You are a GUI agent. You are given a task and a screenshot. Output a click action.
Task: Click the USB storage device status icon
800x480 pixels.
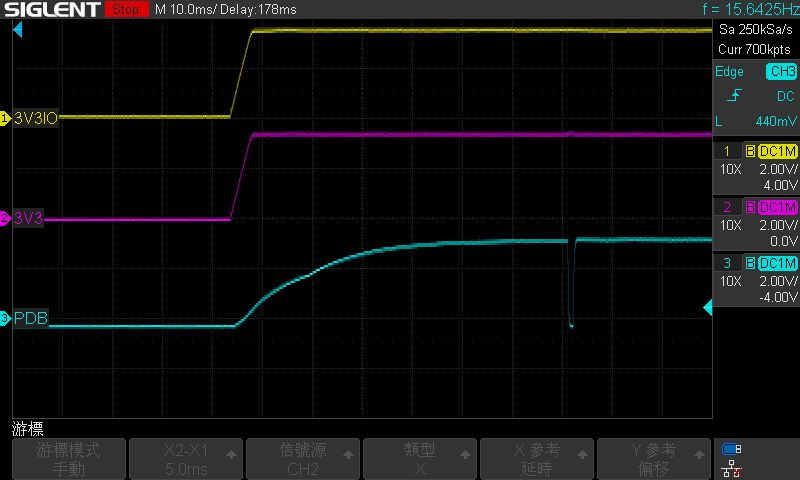pos(732,449)
